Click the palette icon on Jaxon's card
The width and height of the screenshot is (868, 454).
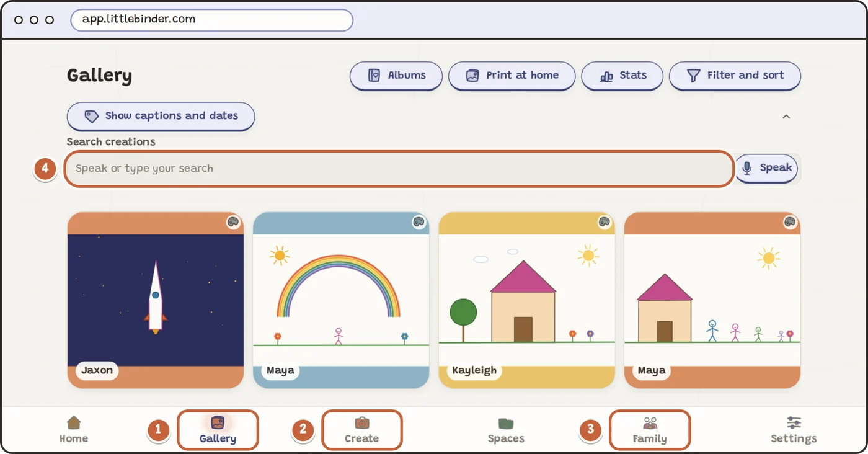click(x=233, y=222)
